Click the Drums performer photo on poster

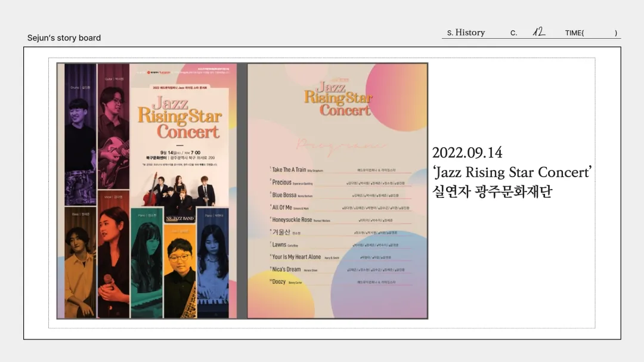click(x=80, y=134)
